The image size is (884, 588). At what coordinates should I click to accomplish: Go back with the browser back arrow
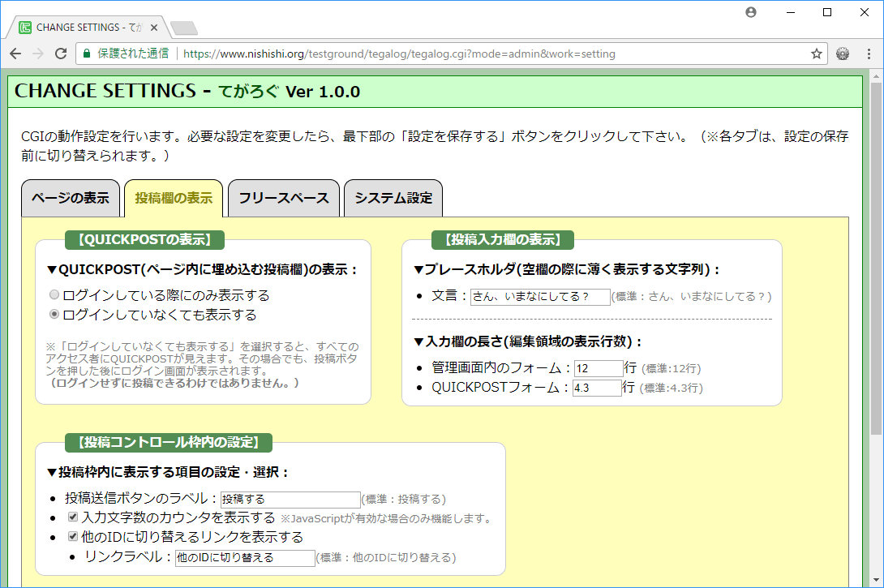click(x=15, y=54)
